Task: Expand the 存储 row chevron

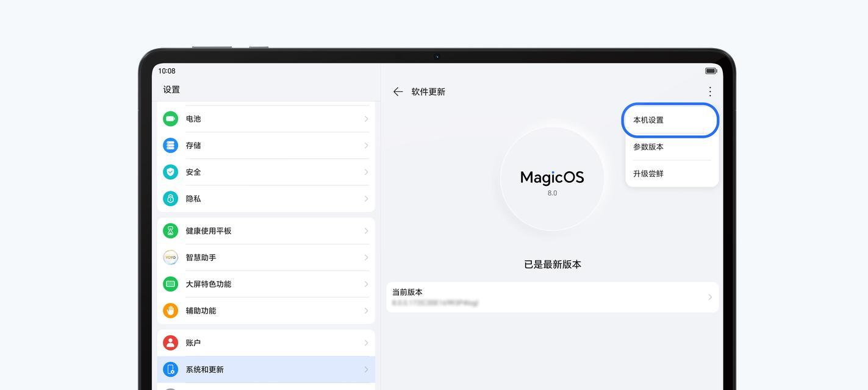Action: point(366,145)
